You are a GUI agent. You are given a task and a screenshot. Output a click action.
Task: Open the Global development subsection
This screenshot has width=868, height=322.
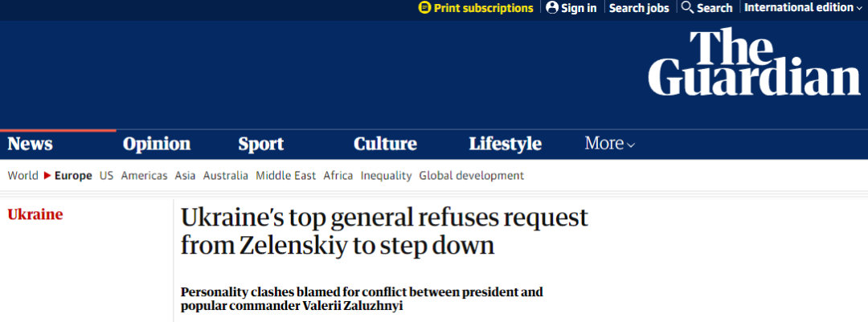click(471, 176)
